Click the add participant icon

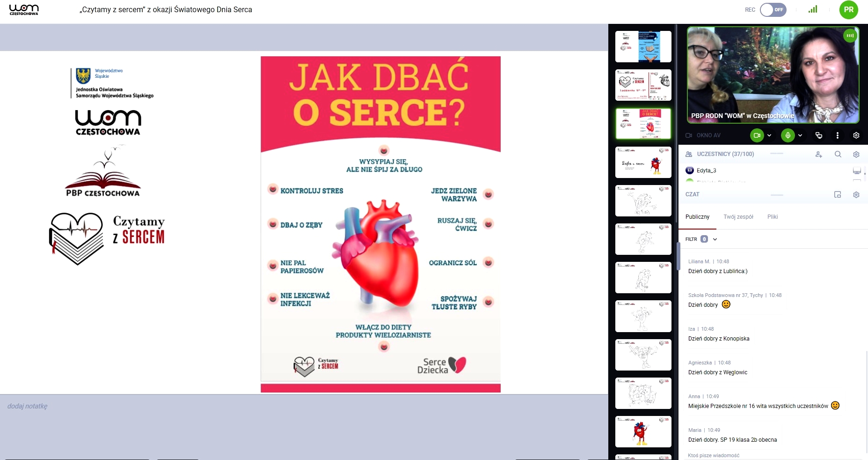(x=818, y=154)
